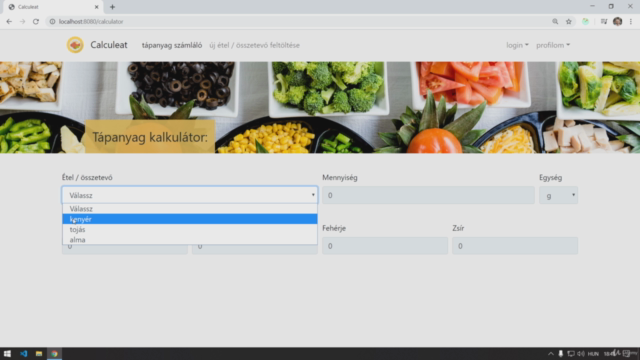Open the Windows Start menu
The image size is (640, 360).
(7, 353)
